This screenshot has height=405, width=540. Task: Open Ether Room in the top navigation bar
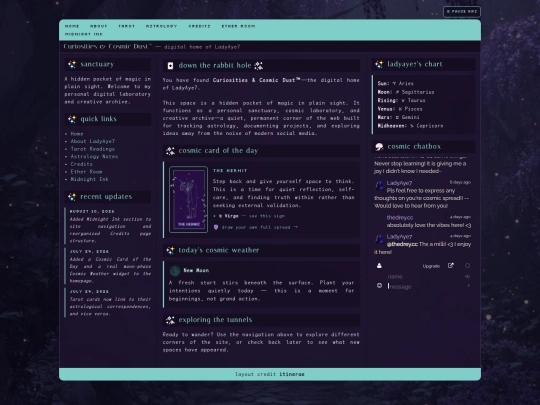(238, 26)
